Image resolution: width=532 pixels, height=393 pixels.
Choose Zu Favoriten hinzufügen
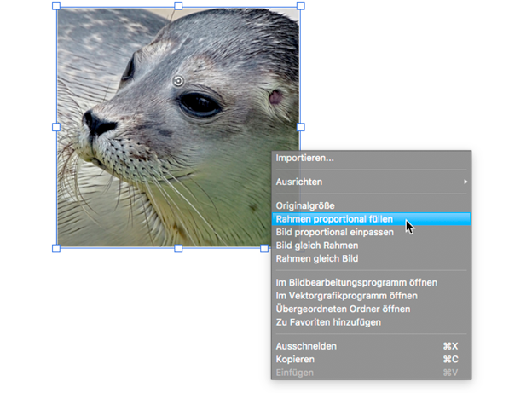[x=328, y=321]
